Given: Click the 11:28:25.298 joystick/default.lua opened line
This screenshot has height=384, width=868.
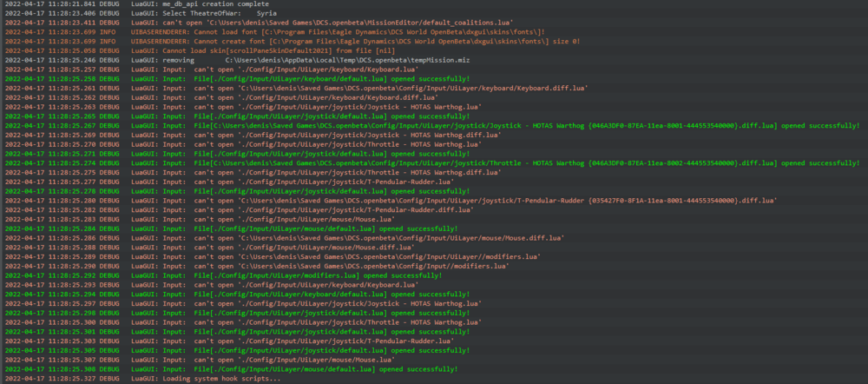Looking at the screenshot, I should pos(237,313).
